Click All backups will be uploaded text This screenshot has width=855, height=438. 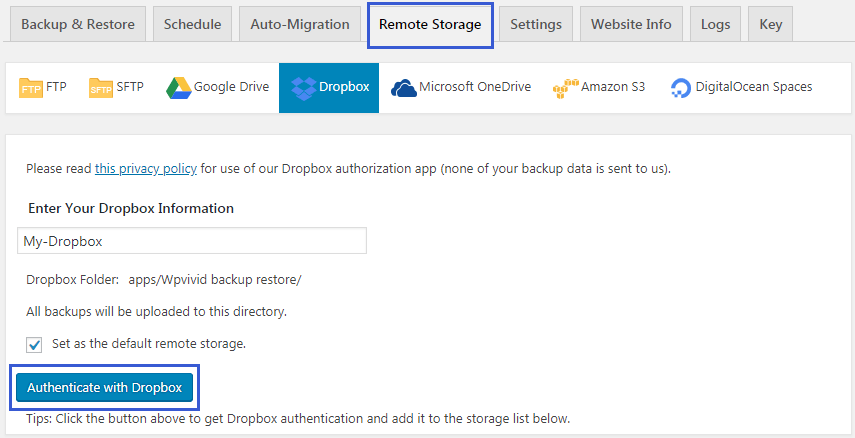(156, 312)
